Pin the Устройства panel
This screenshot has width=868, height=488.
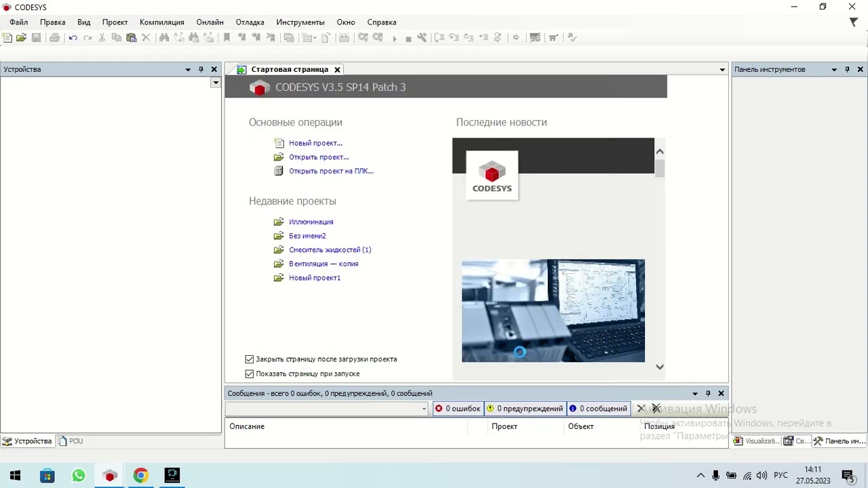coord(201,69)
